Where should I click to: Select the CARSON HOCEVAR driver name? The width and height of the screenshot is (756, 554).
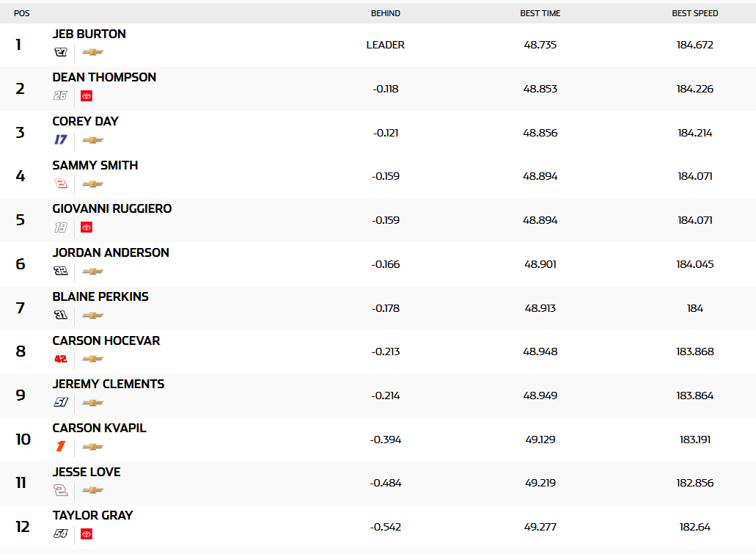[106, 340]
